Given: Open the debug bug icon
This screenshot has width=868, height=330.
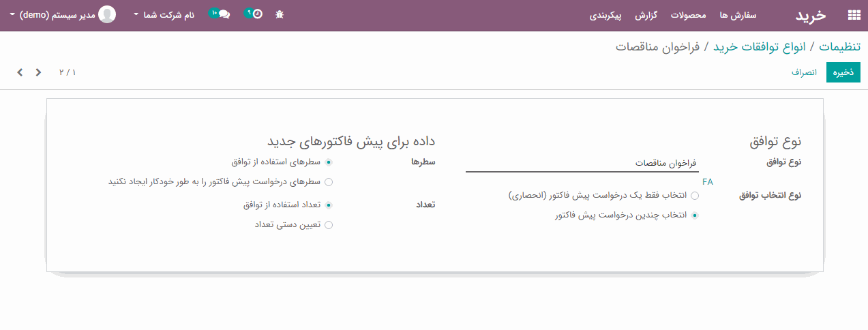Looking at the screenshot, I should [x=280, y=14].
